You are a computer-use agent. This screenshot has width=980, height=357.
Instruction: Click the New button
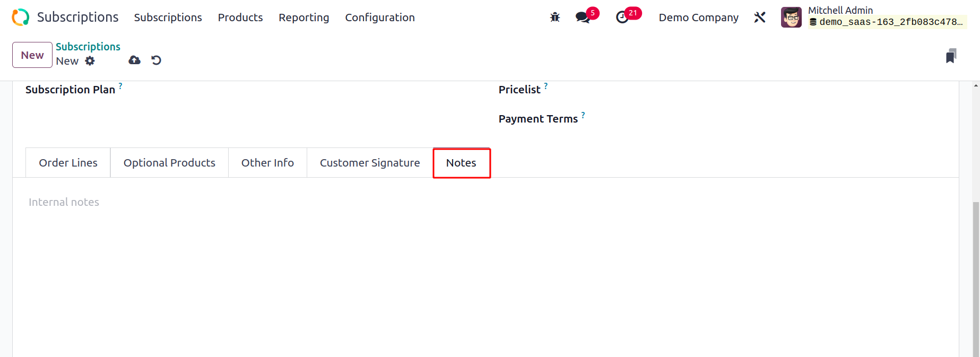[x=32, y=55]
